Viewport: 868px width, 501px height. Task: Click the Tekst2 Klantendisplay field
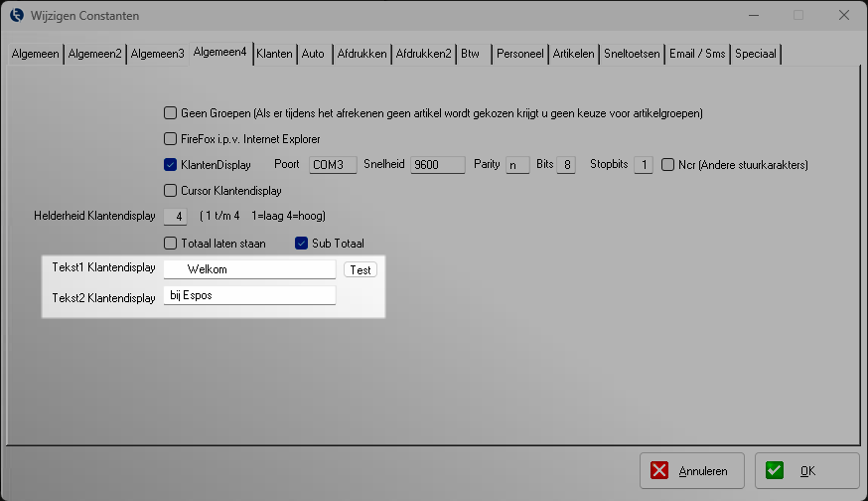(x=249, y=295)
